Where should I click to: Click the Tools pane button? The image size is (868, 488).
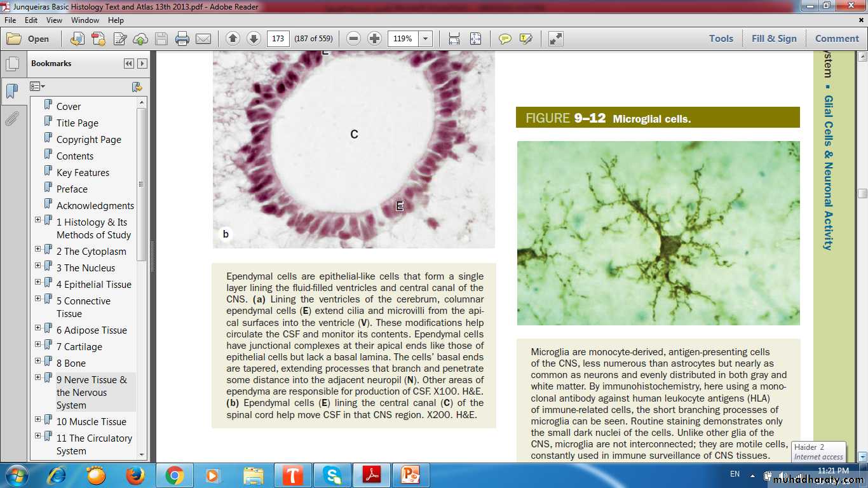[x=721, y=39]
